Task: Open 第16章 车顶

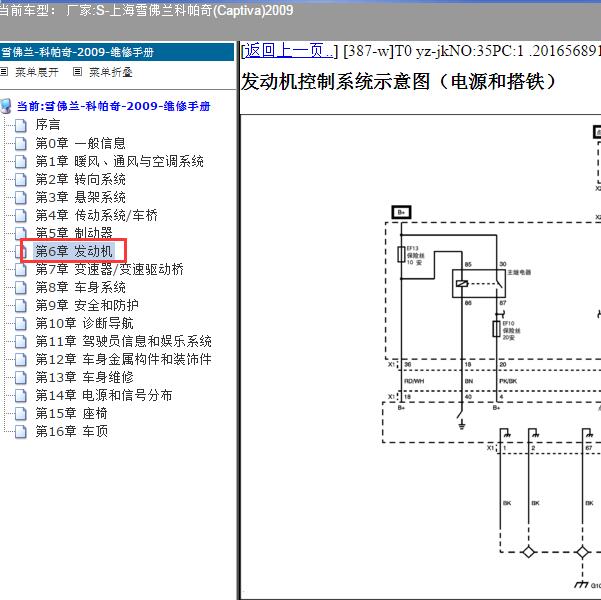Action: coord(72,431)
